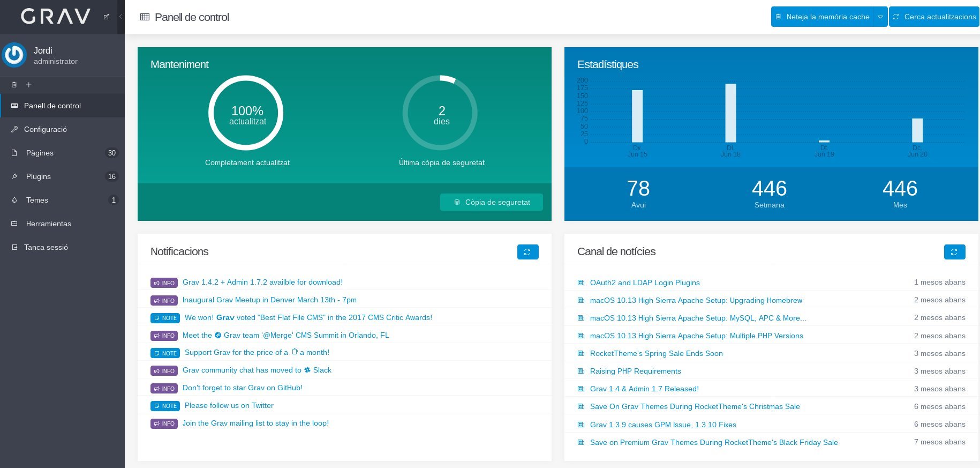Click the Pàgines count badge 30
The height and width of the screenshot is (468, 980).
(112, 153)
